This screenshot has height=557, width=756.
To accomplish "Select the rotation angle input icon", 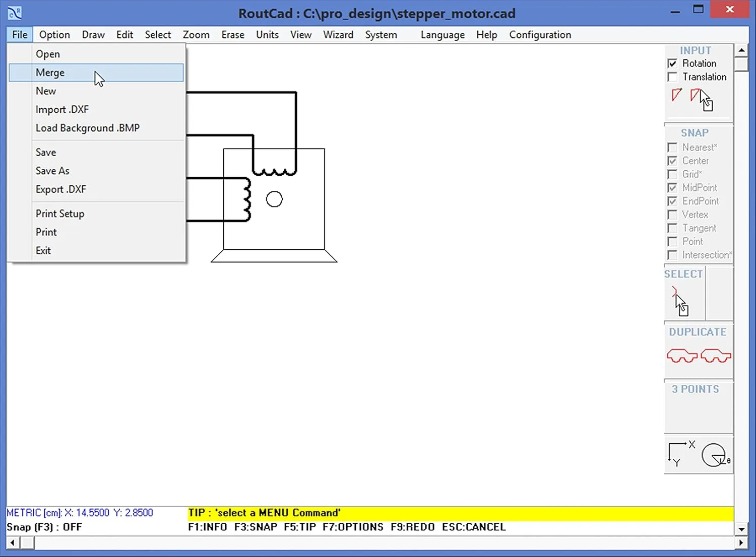I will (x=676, y=96).
